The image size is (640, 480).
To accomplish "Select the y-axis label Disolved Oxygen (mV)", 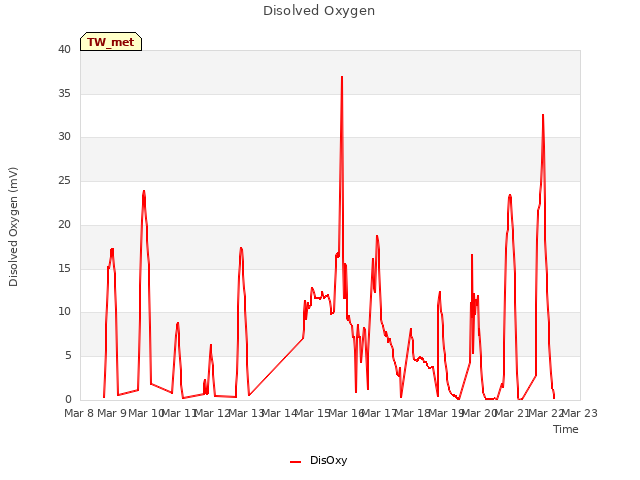I will (13, 227).
